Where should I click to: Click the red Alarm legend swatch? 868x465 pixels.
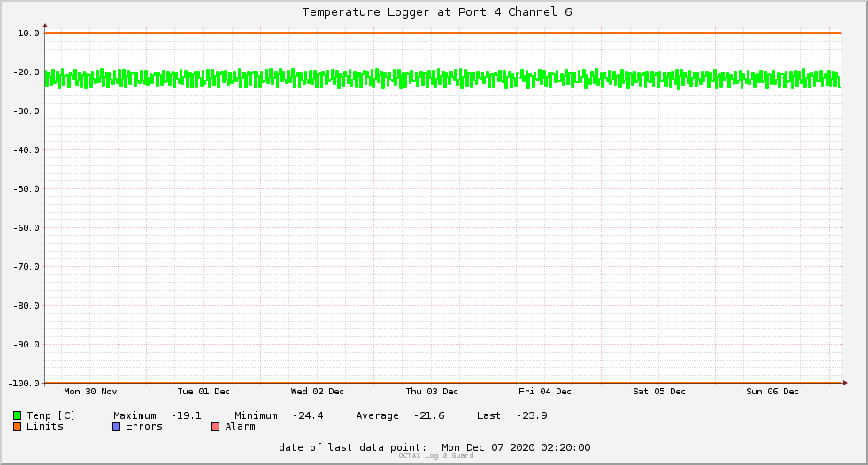click(x=216, y=426)
